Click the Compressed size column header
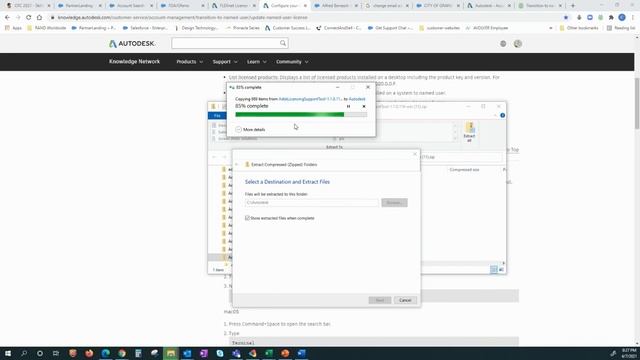The image size is (640, 360). click(x=464, y=169)
